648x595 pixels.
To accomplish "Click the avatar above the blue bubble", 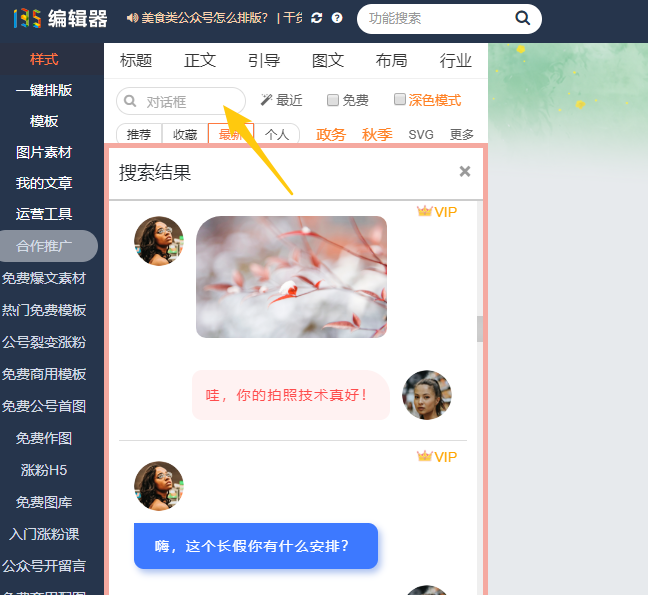I will 159,486.
